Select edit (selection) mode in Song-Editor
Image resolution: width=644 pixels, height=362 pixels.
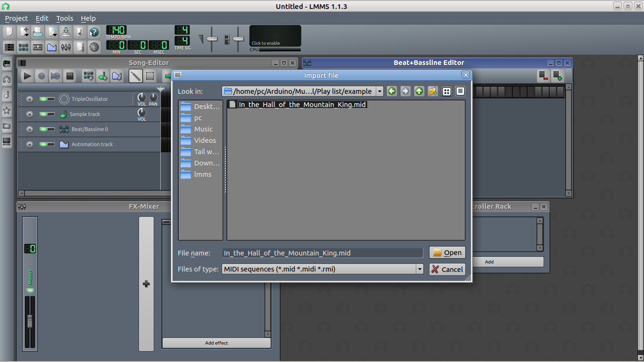(150, 75)
